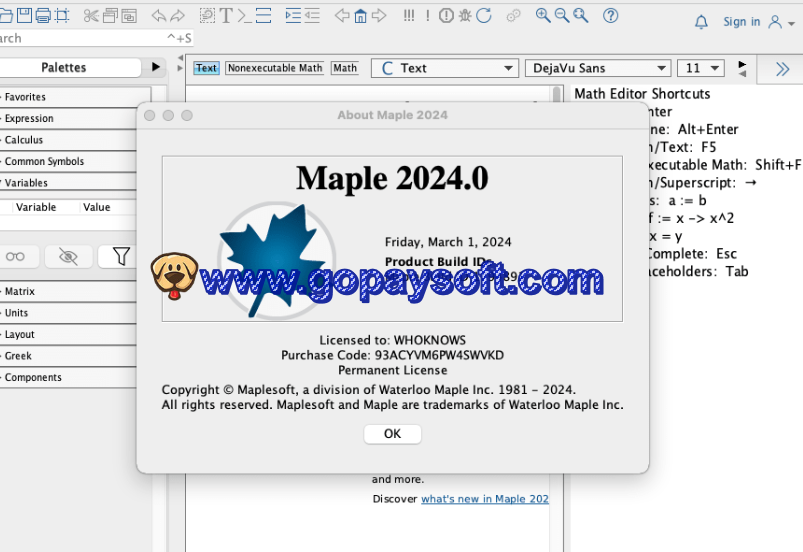Go back with the left arrow icon
The image size is (803, 552).
coord(342,15)
